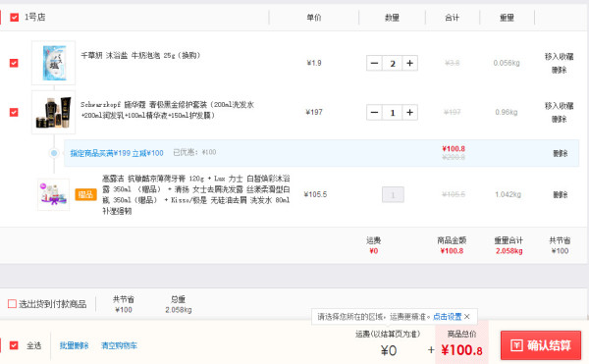This screenshot has height=364, width=589.
Task: Uncheck the bath salt product checkbox
Action: [14, 63]
